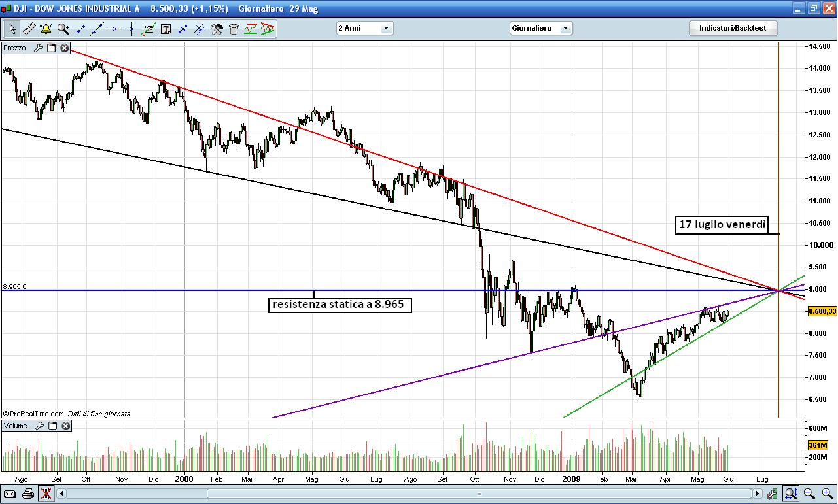Image resolution: width=838 pixels, height=504 pixels.
Task: Select the vertical line tool
Action: click(131, 29)
